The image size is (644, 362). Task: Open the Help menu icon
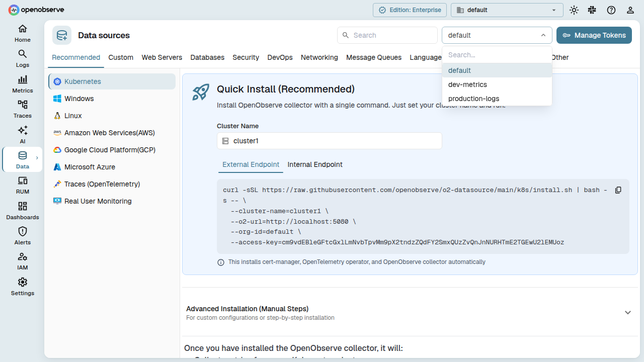click(x=611, y=10)
